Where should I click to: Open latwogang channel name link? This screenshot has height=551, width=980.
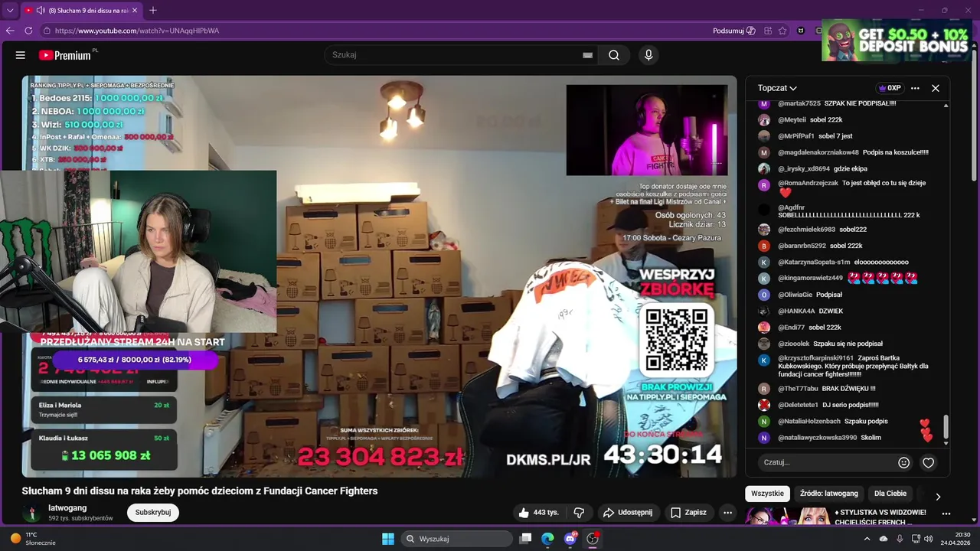tap(67, 507)
